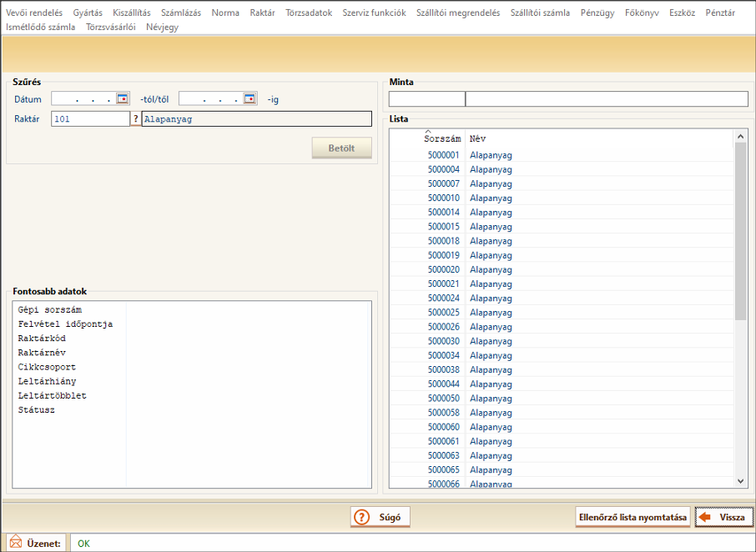Select list row 5000020
This screenshot has height=552, width=756.
[x=562, y=269]
